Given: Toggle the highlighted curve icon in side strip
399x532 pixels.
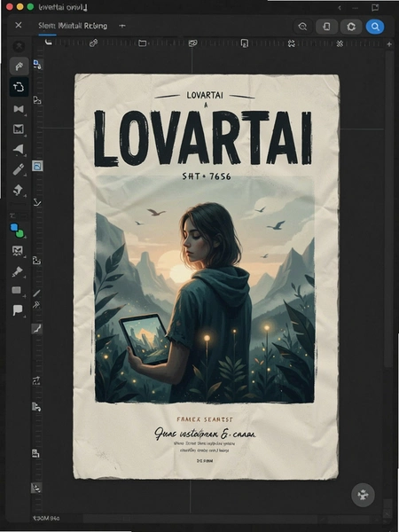Looking at the screenshot, I should tap(36, 328).
